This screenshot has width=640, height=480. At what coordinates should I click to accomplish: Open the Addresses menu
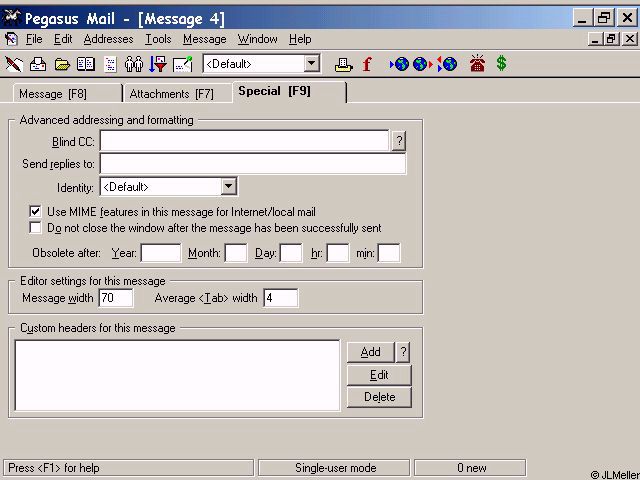coord(108,39)
